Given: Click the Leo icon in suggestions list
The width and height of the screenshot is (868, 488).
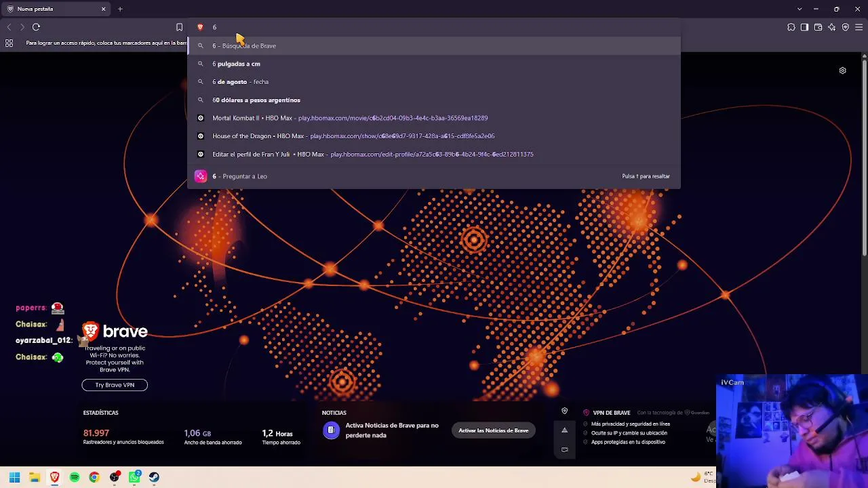Looking at the screenshot, I should tap(200, 176).
